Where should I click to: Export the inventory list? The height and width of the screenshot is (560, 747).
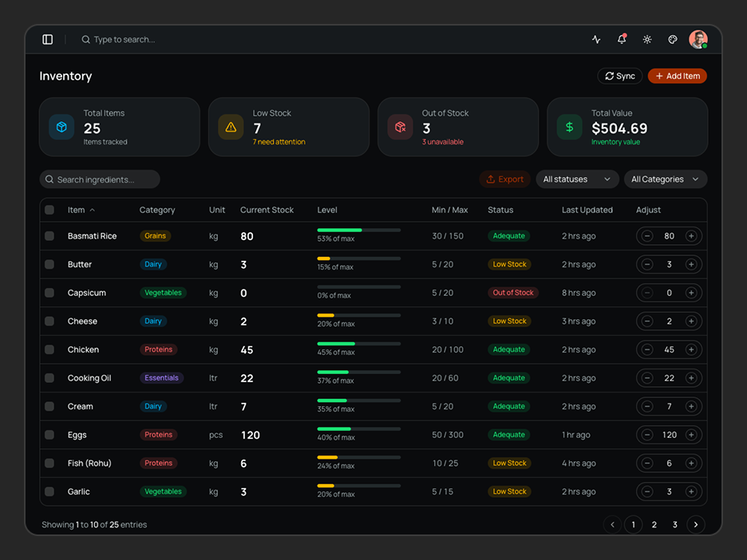click(504, 179)
